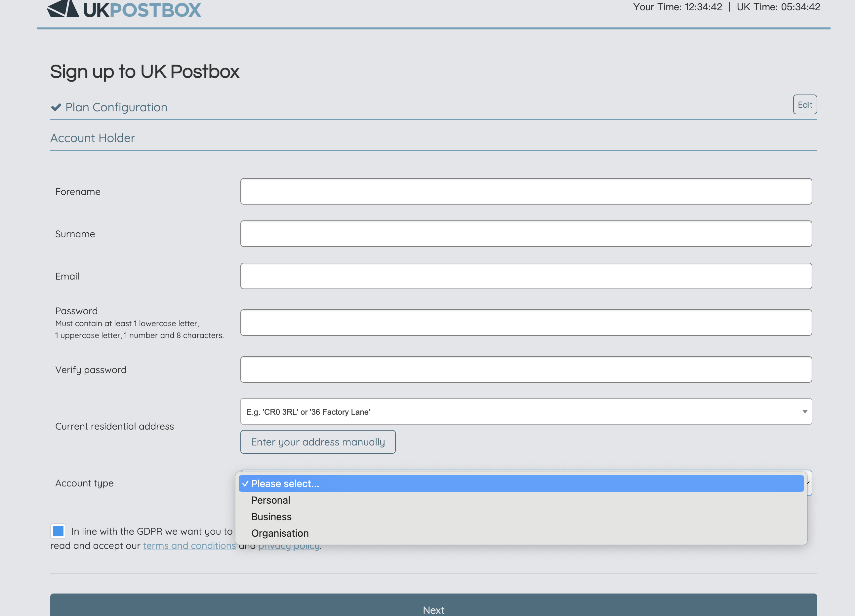Click the UK Time clock text
This screenshot has width=855, height=616.
[778, 7]
